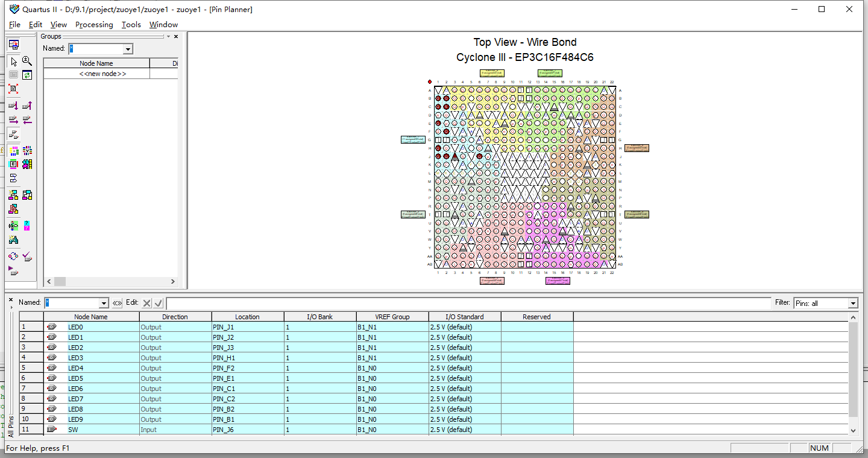The width and height of the screenshot is (868, 458).
Task: Click the I/O Standard column header
Action: [465, 317]
